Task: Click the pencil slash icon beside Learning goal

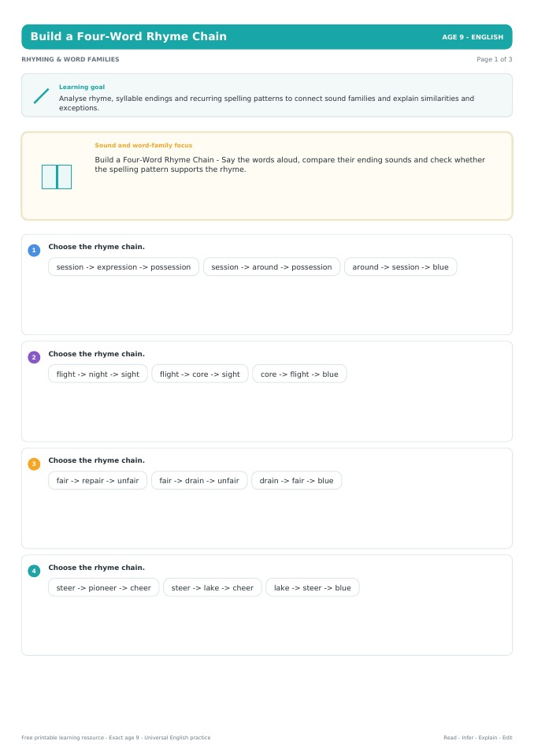Action: coord(42,95)
